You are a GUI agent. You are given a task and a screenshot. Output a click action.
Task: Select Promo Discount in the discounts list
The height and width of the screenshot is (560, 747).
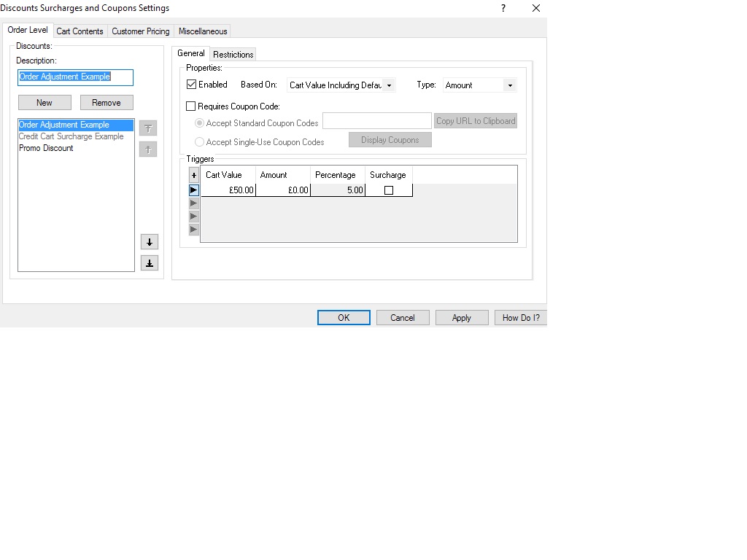(x=47, y=148)
